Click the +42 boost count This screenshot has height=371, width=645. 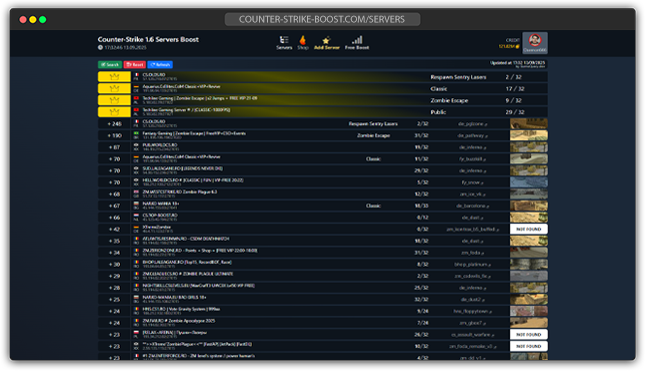point(114,229)
